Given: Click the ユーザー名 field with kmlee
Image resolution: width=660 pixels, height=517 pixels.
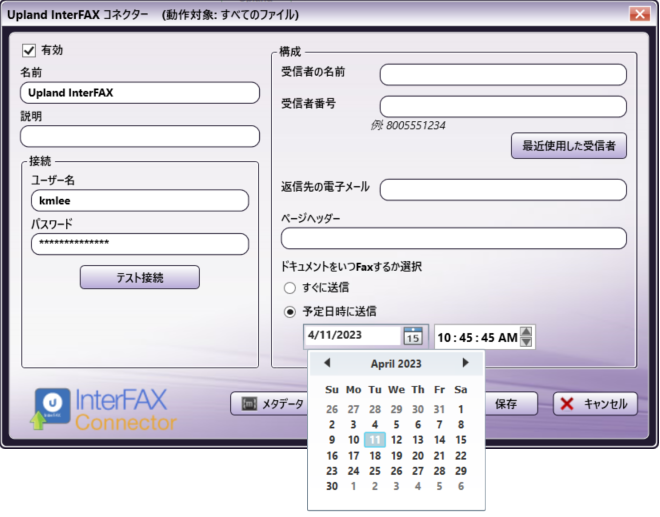Looking at the screenshot, I should (x=140, y=201).
